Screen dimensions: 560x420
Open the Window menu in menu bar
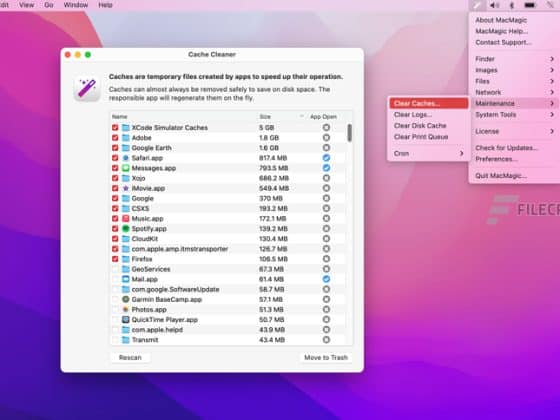click(x=76, y=5)
